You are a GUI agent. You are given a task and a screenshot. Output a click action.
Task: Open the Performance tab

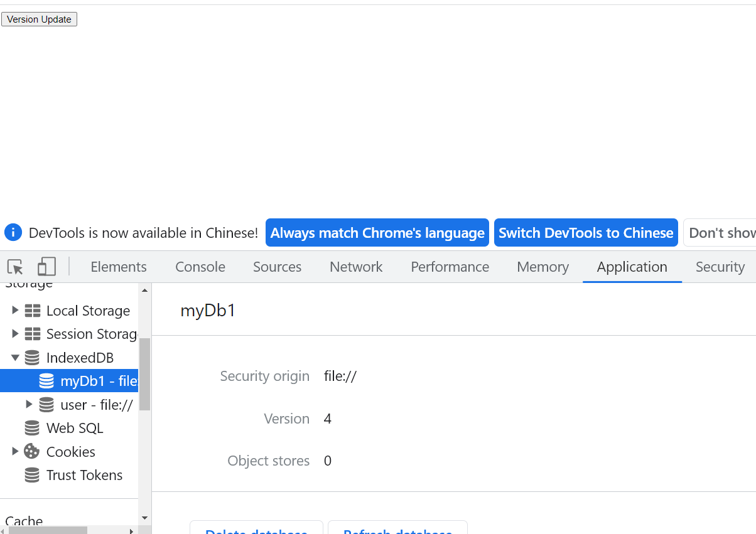coord(450,267)
